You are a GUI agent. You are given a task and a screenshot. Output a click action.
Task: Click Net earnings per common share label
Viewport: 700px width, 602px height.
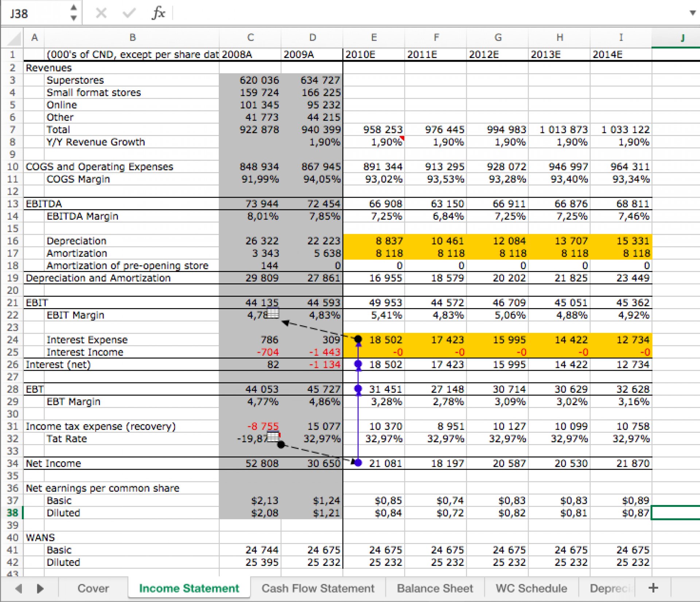102,488
